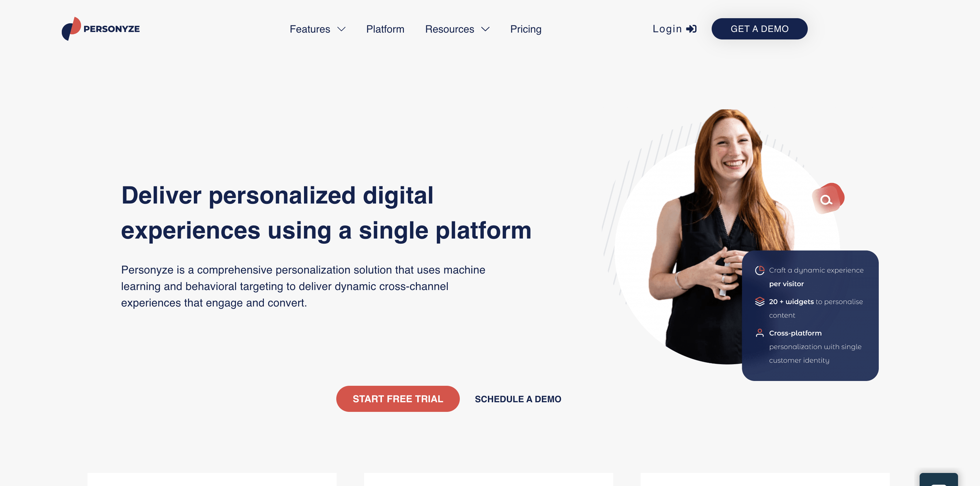The image size is (980, 486).
Task: Click the GET A DEMO button
Action: click(x=759, y=28)
